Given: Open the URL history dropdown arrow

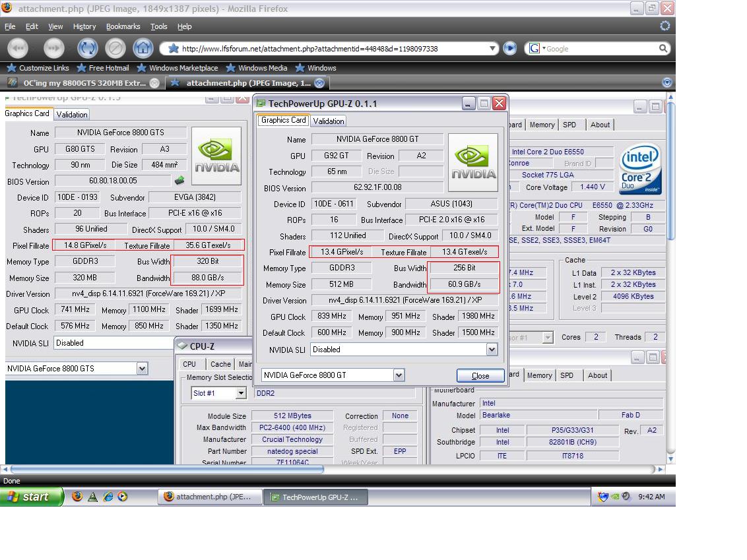Looking at the screenshot, I should pyautogui.click(x=492, y=48).
